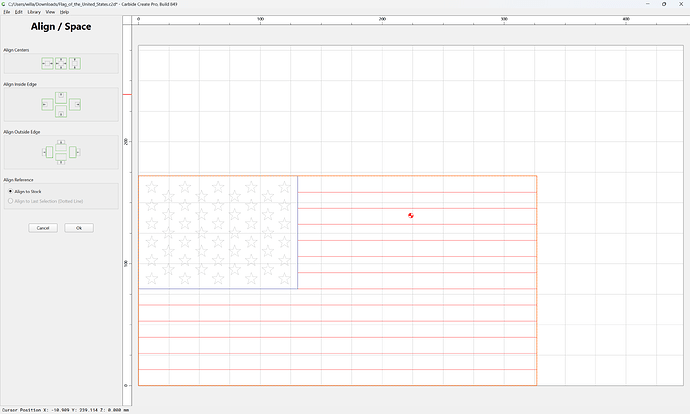The image size is (690, 414).
Task: Open the View menu
Action: coord(50,12)
